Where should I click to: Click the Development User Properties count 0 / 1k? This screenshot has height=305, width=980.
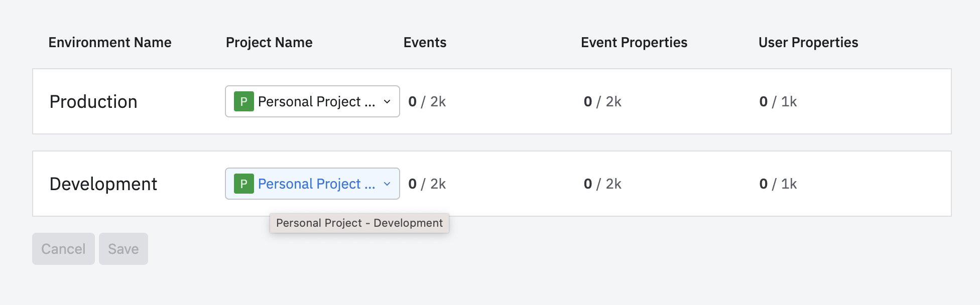[778, 184]
